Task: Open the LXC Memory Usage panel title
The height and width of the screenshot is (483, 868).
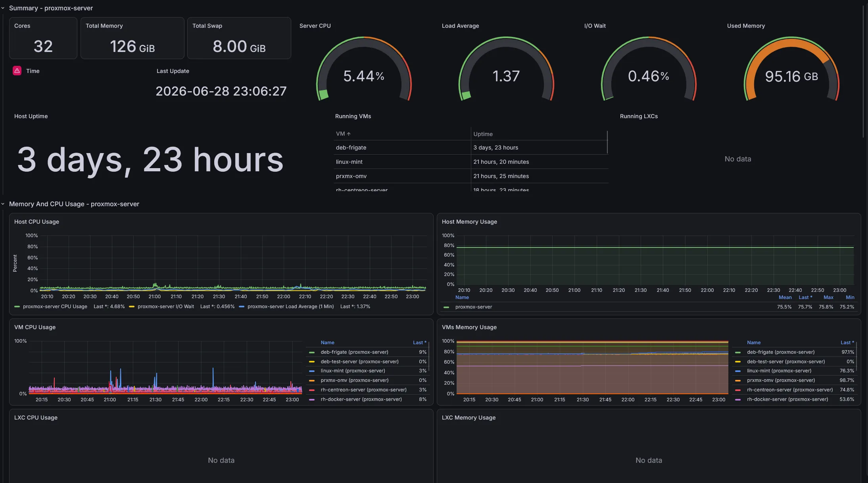Action: click(x=469, y=418)
